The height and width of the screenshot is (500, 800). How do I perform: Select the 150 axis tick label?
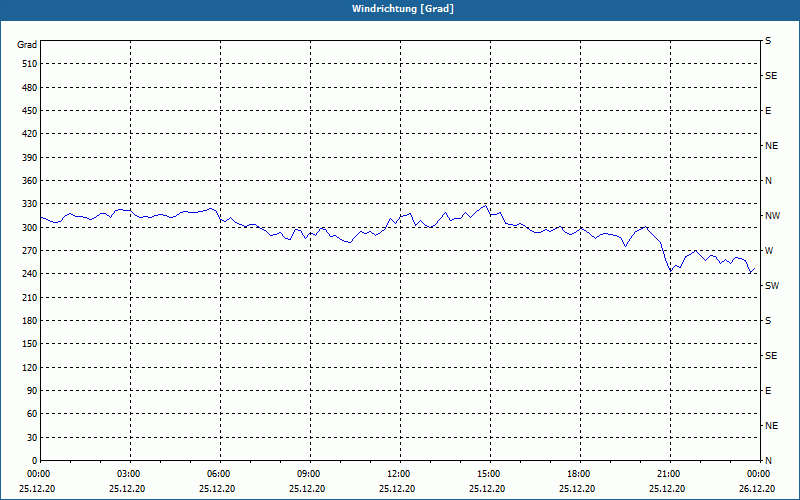[x=30, y=344]
